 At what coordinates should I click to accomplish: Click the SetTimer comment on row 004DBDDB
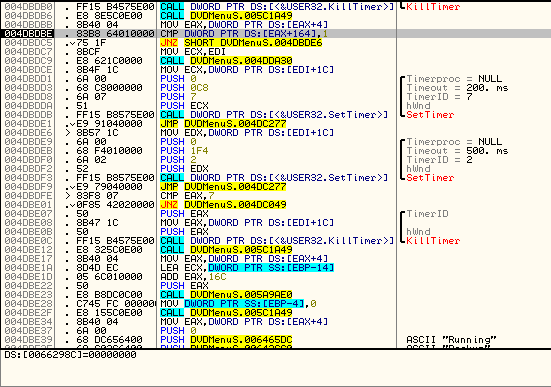pyautogui.click(x=430, y=115)
